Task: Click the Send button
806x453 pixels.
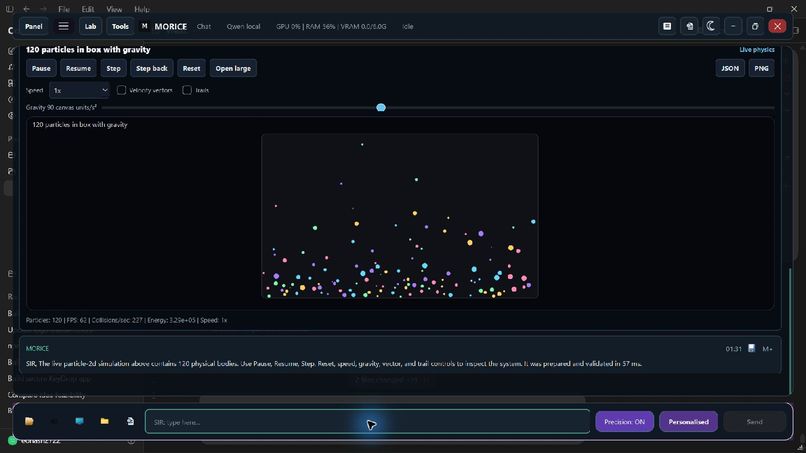Action: [755, 422]
